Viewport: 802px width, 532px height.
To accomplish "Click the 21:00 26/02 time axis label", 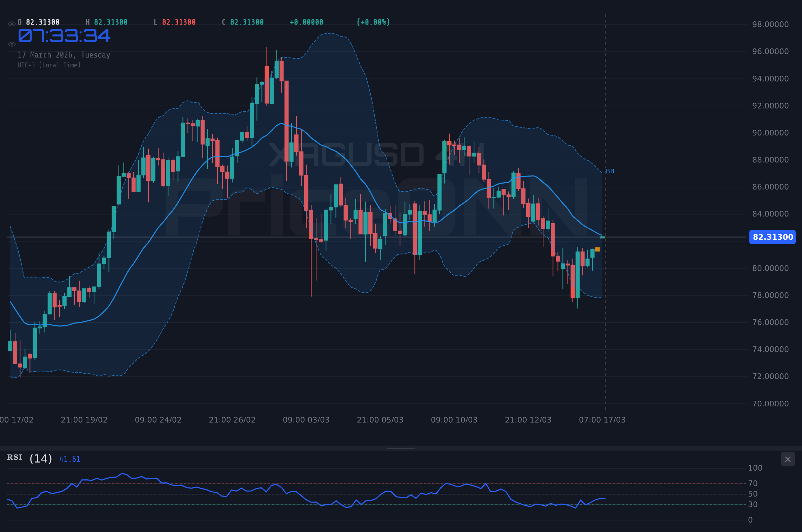I will (232, 419).
